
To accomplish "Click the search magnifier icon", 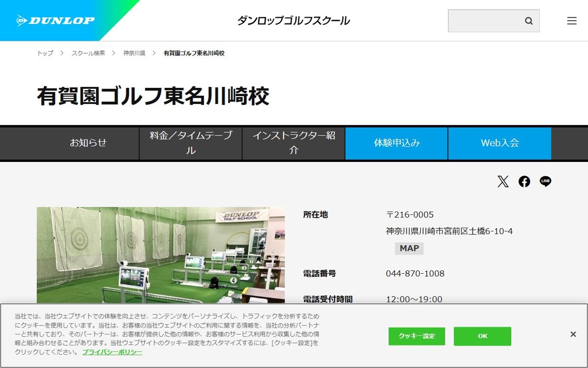I will pos(529,21).
